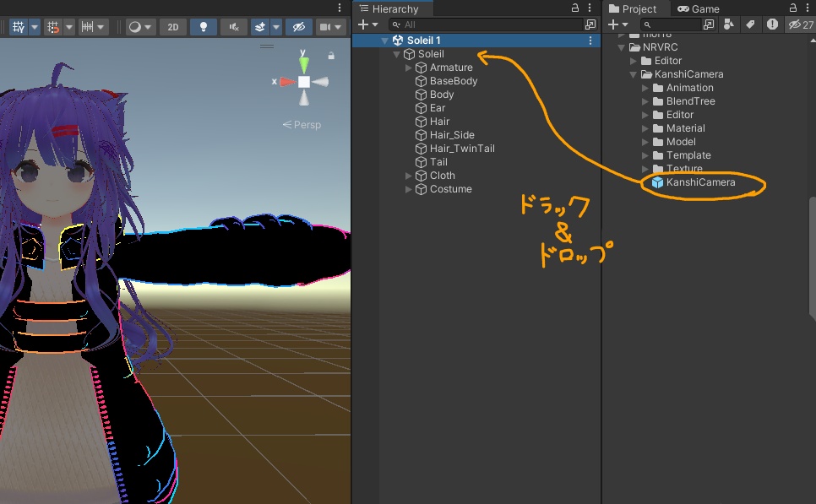Viewport: 816px width, 504px height.
Task: Collapse the Soleil object in Hierarchy
Action: [x=396, y=54]
